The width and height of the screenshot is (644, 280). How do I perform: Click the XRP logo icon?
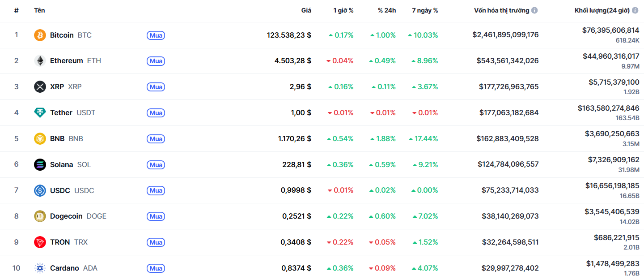point(40,87)
